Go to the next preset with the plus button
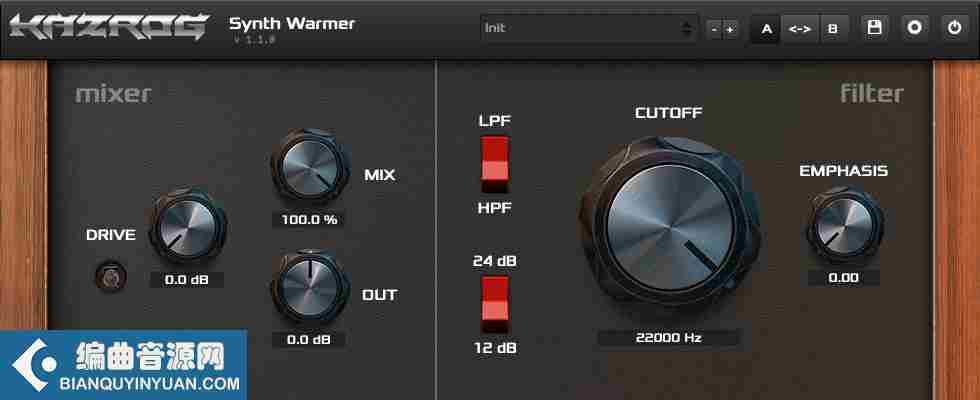The width and height of the screenshot is (980, 400). [730, 29]
